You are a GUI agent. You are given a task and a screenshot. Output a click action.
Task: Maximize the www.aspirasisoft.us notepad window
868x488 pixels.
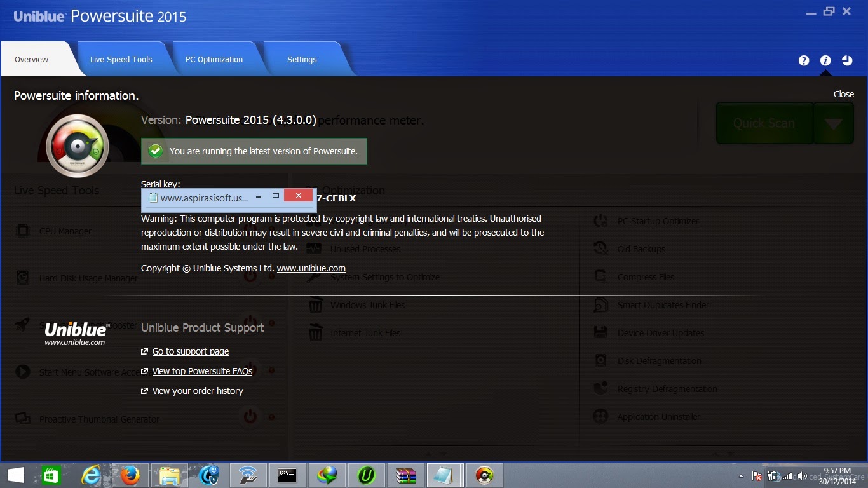(276, 196)
